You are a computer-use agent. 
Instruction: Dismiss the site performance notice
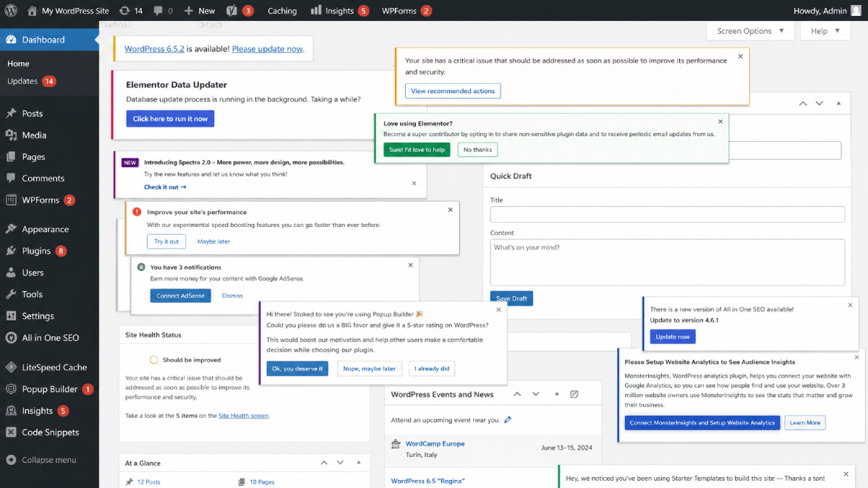click(450, 210)
